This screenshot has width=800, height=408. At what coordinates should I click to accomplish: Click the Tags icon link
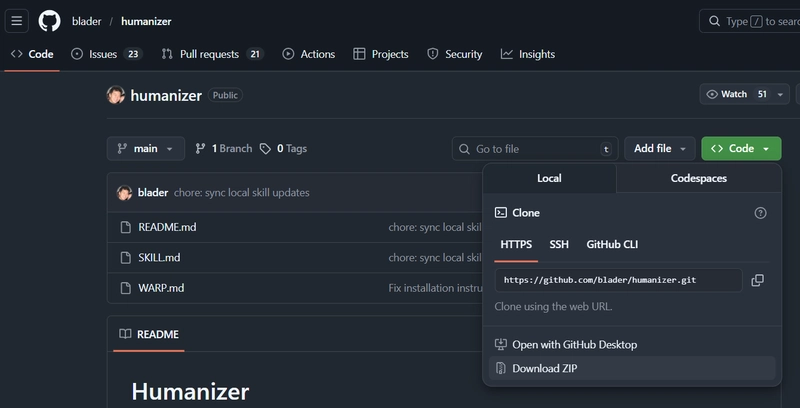(265, 149)
